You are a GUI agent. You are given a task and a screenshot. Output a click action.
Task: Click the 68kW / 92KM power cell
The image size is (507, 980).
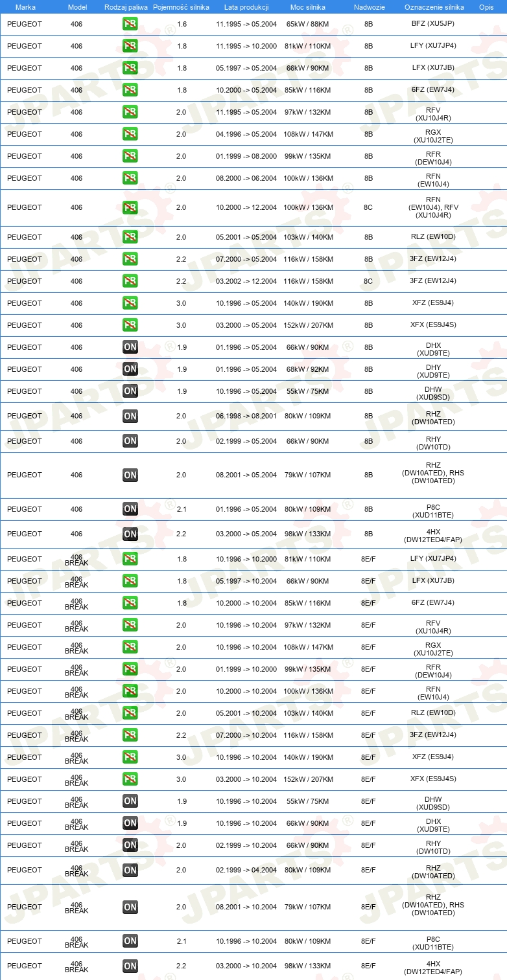tap(308, 369)
